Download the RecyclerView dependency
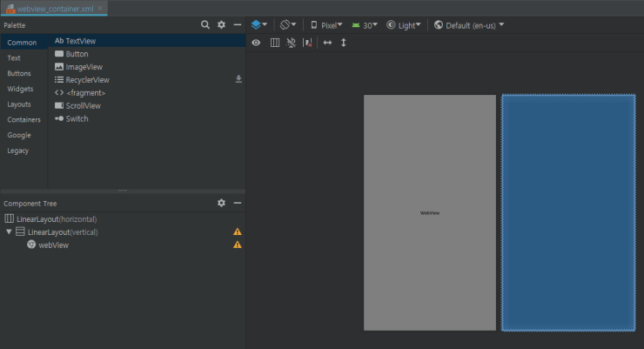The height and width of the screenshot is (349, 644). 238,79
